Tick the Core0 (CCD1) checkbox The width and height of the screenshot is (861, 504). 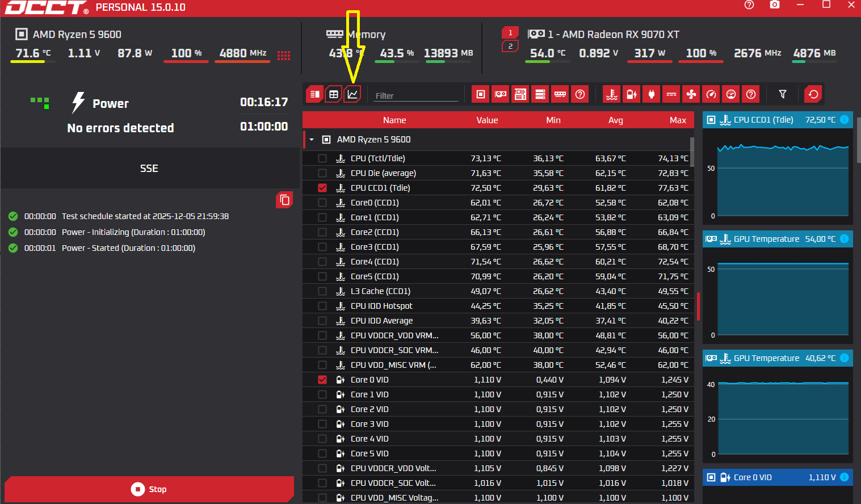(x=322, y=203)
